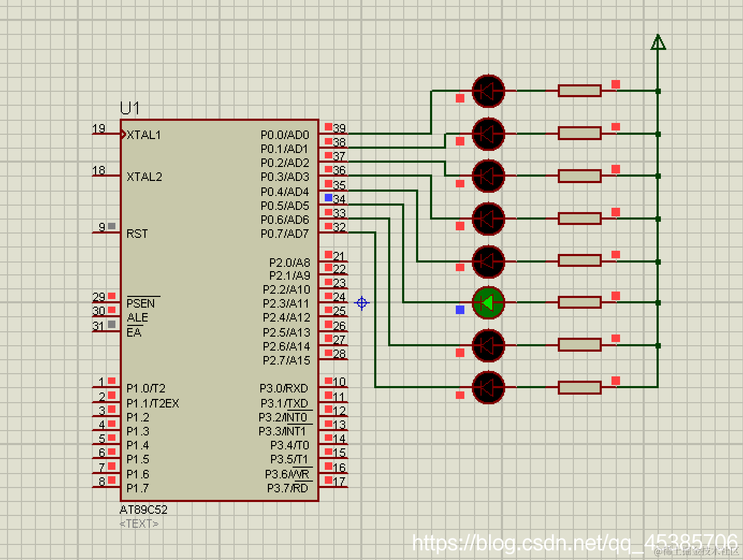Click pin number 19
Viewport: 743px width, 560px height.
point(99,128)
